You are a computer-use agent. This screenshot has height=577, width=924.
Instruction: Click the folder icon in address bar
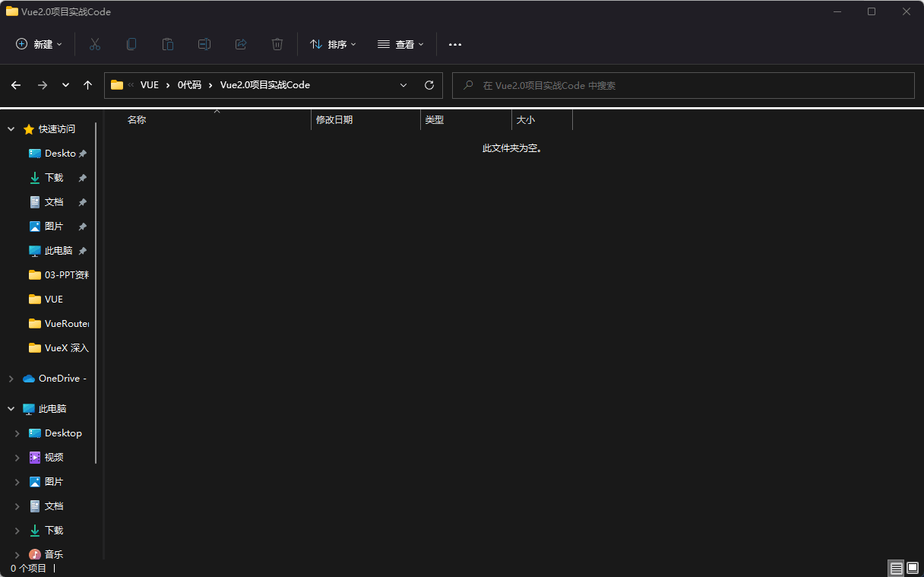(117, 85)
